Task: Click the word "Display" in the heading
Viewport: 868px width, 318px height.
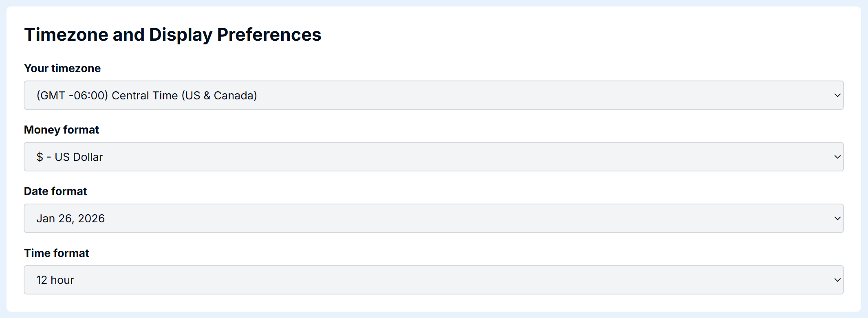Action: coord(181,35)
